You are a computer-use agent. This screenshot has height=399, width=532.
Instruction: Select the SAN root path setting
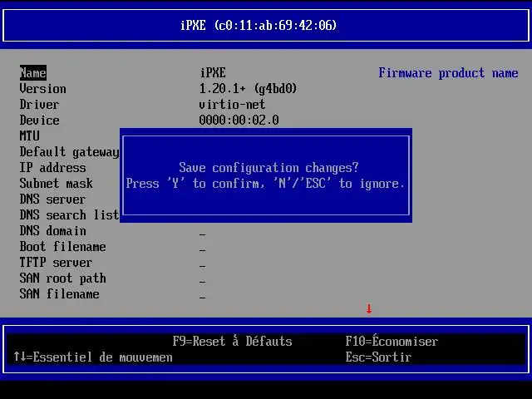(63, 278)
